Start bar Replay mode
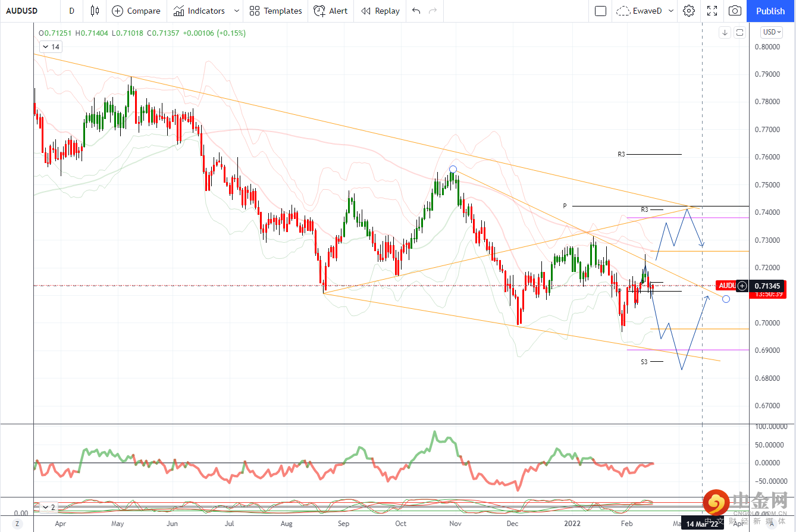Screen dimensions: 796x532 380,11
